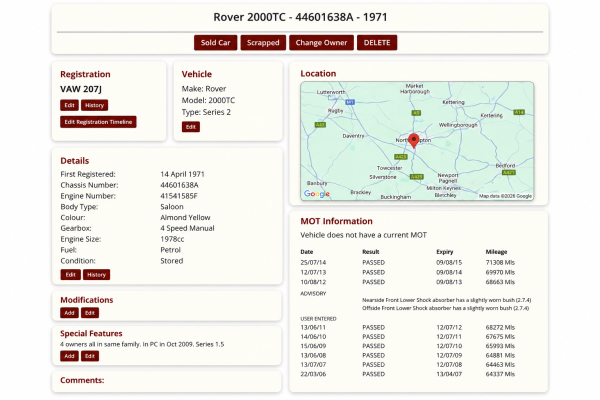Click the 4 Speed Manual gearbox value
The width and height of the screenshot is (600, 400).
[x=187, y=228]
